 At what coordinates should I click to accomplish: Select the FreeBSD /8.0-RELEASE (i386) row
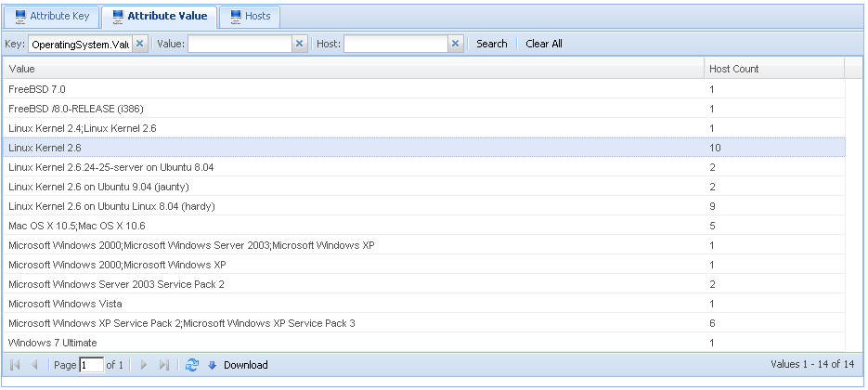point(424,109)
